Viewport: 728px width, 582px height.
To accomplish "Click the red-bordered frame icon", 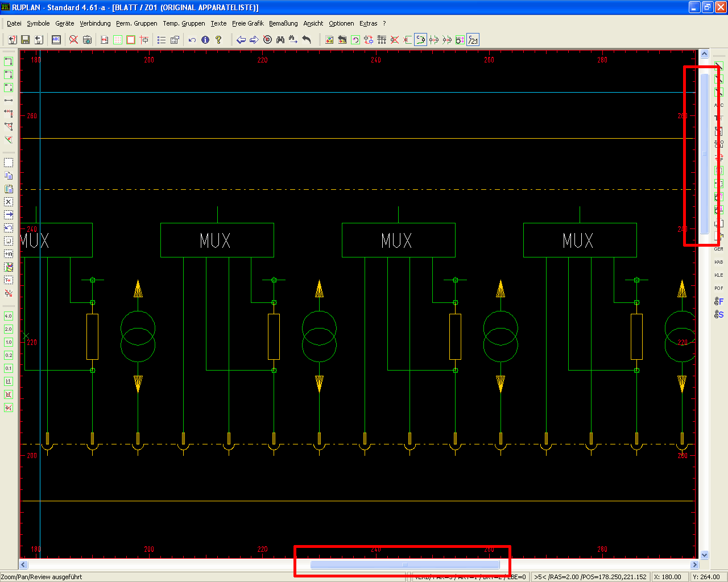I will (131, 40).
